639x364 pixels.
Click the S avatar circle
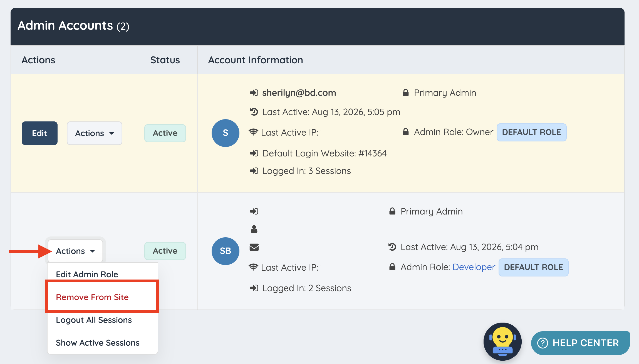click(x=226, y=133)
